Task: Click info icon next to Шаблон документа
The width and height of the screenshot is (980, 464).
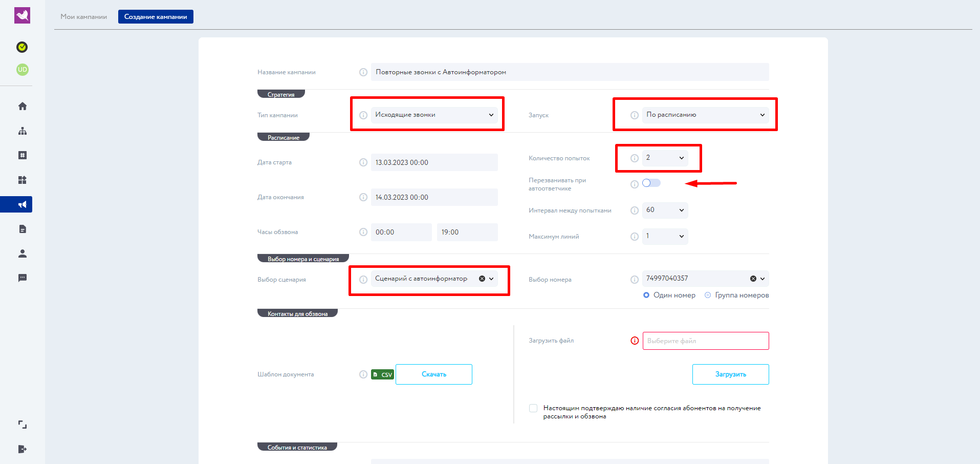Action: click(363, 374)
